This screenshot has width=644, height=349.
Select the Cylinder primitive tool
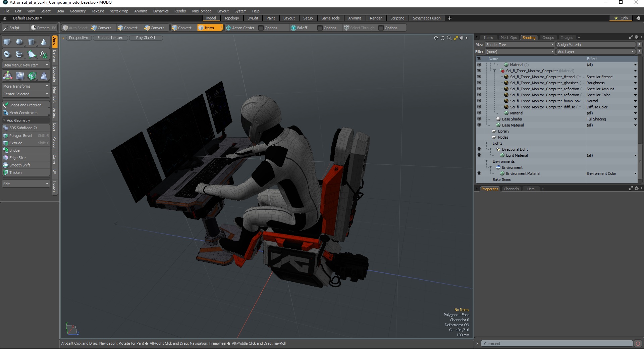[32, 42]
